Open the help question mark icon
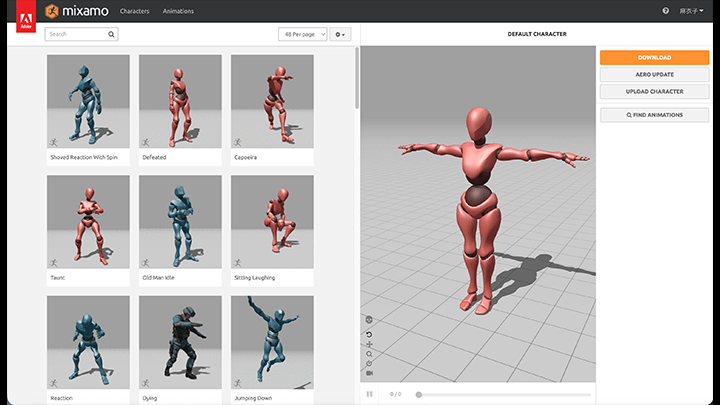The width and height of the screenshot is (720, 405). [x=666, y=11]
